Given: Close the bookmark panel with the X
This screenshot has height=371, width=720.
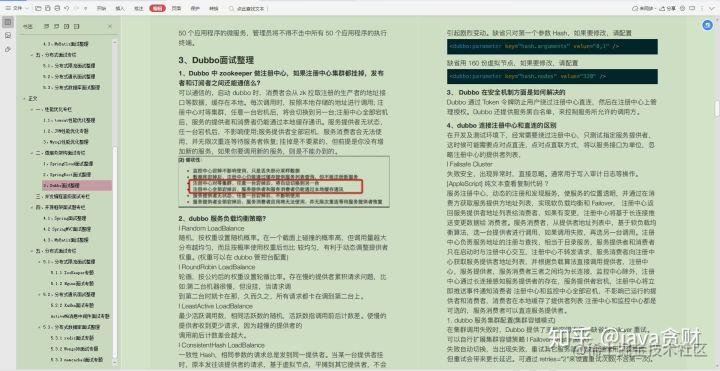Looking at the screenshot, I should [110, 26].
